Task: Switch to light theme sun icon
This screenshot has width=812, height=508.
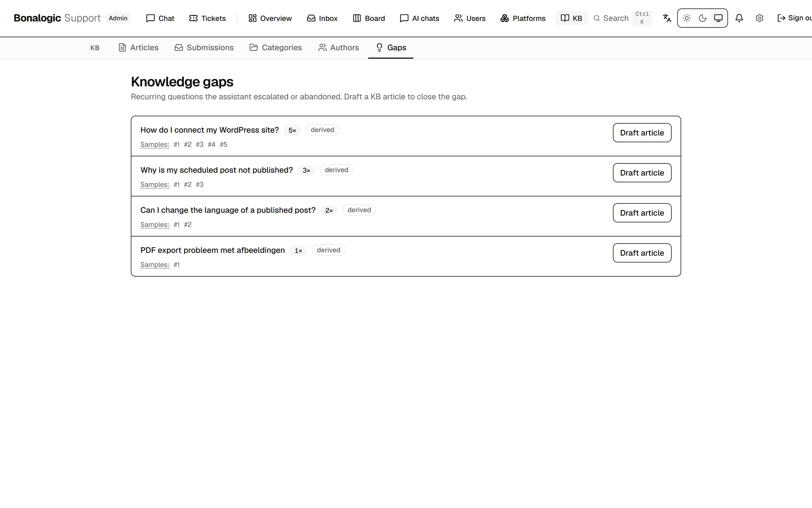Action: click(687, 18)
